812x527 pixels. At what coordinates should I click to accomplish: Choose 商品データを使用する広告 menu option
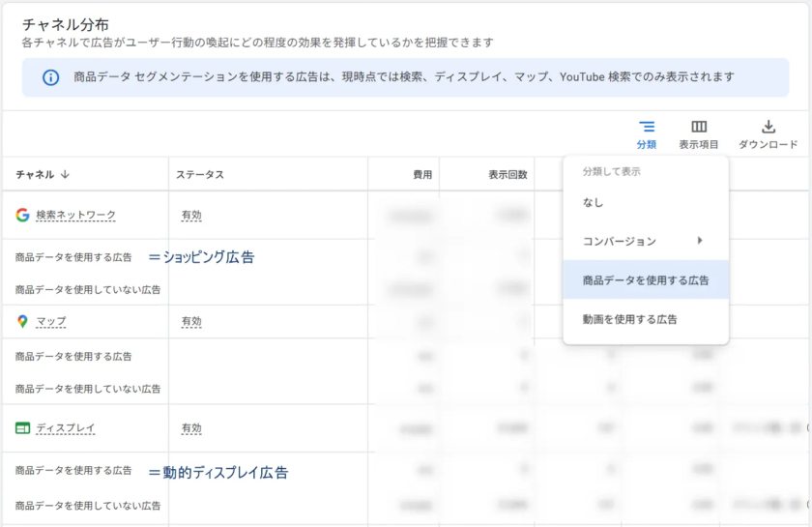(645, 280)
